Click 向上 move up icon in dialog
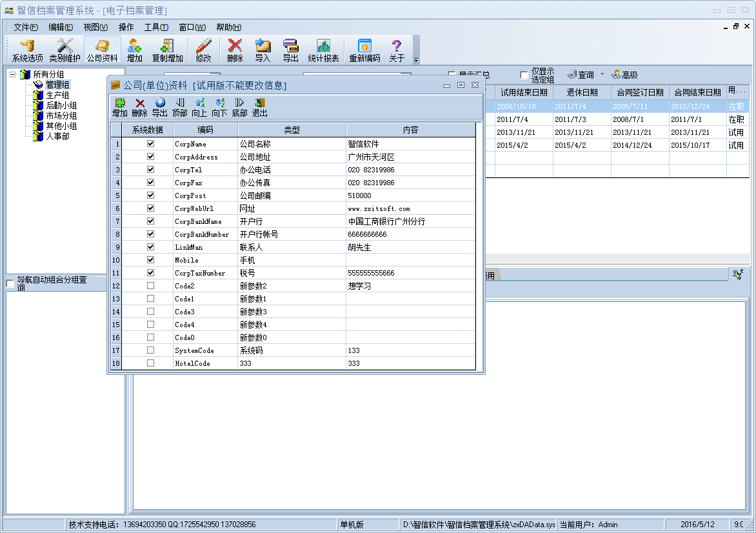Image resolution: width=756 pixels, height=533 pixels. pos(199,107)
